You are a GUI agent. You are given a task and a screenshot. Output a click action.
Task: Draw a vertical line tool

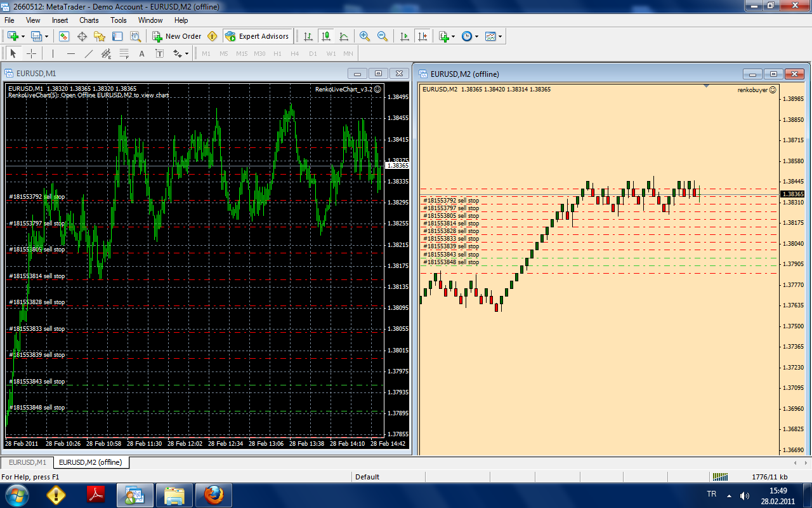[53, 54]
